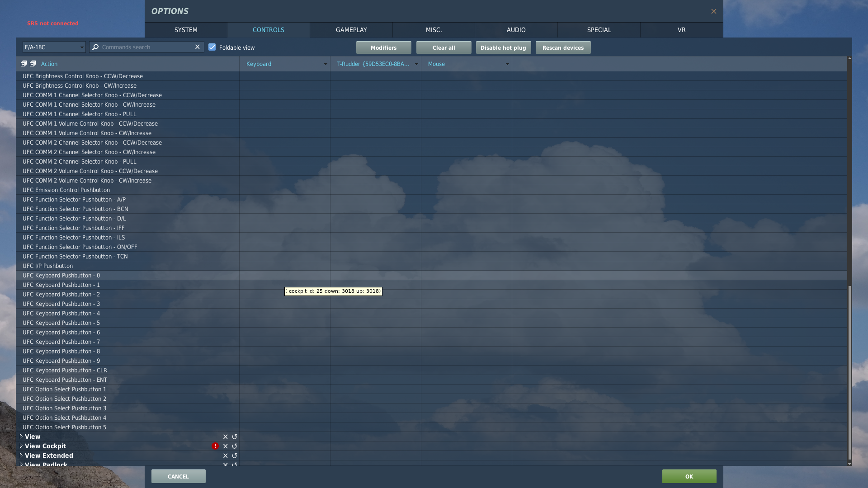The height and width of the screenshot is (488, 868).
Task: Click the red conflict warning on View Cockpit
Action: (x=215, y=446)
